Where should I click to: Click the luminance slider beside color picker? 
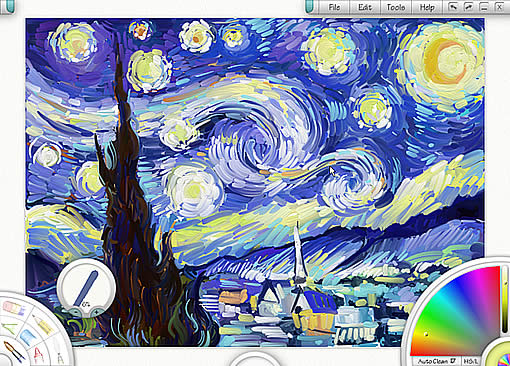[x=506, y=298]
